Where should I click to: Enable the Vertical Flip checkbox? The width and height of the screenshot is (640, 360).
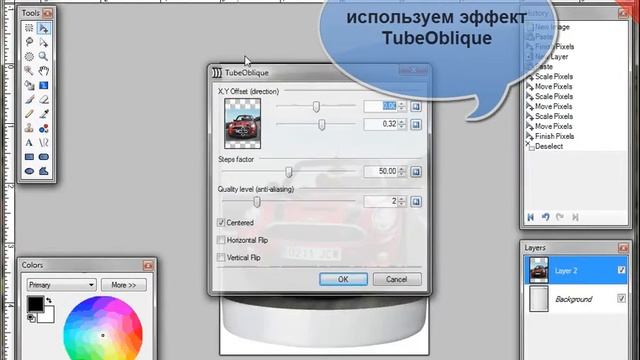(221, 258)
